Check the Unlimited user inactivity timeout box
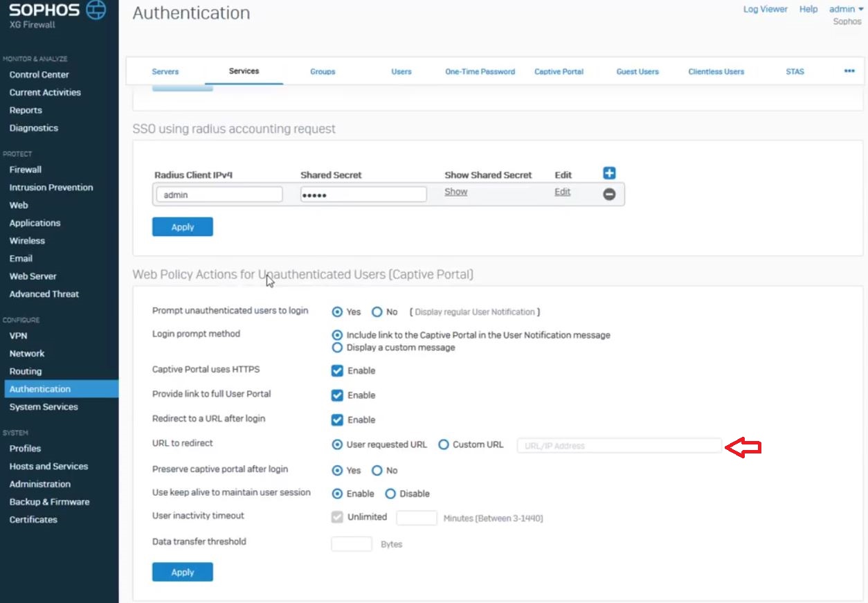 337,517
